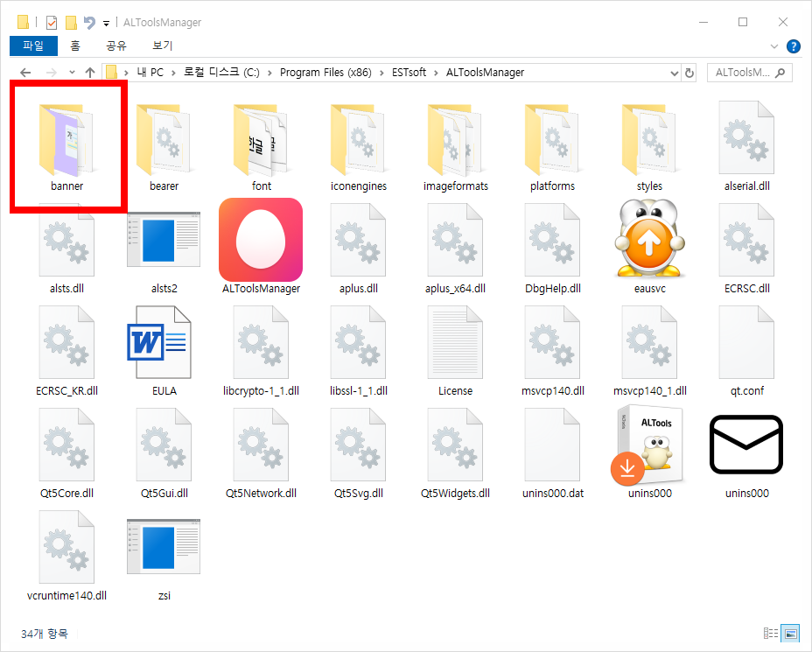Switch to the 홈 ribbon tab
Image resolution: width=812 pixels, height=652 pixels.
(75, 46)
